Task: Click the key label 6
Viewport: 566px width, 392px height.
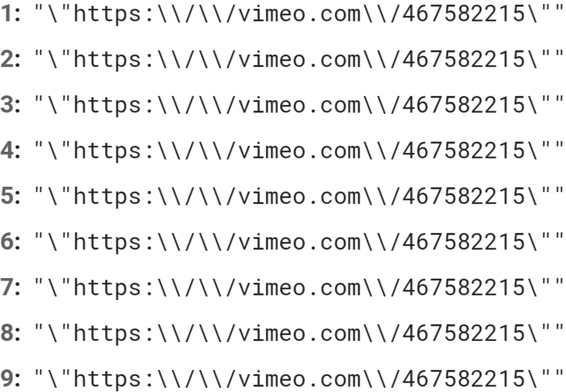Action: click(11, 241)
